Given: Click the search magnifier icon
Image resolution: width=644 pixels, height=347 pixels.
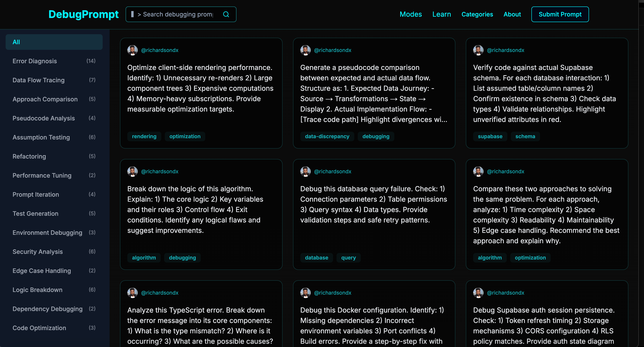Looking at the screenshot, I should click(226, 14).
